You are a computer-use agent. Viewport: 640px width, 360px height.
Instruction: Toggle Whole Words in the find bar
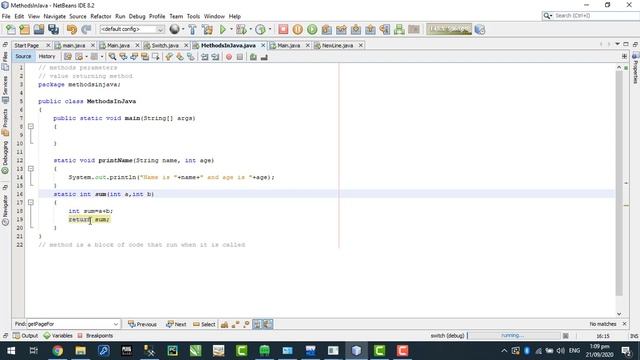point(236,324)
